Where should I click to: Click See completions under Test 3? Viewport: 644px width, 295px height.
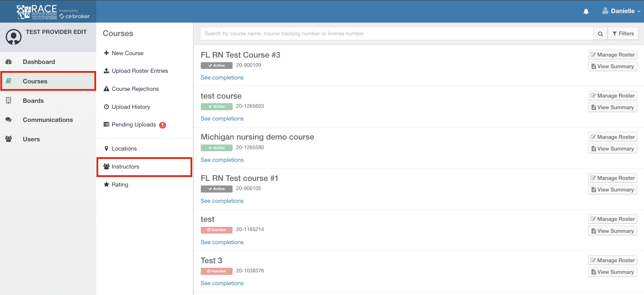pyautogui.click(x=222, y=283)
